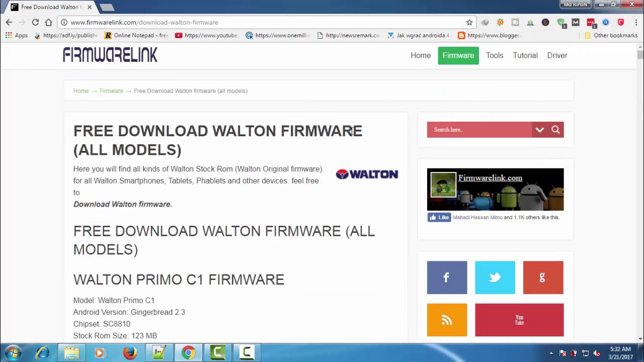
Task: Click the Action Center flag tray icon
Action: [x=563, y=353]
